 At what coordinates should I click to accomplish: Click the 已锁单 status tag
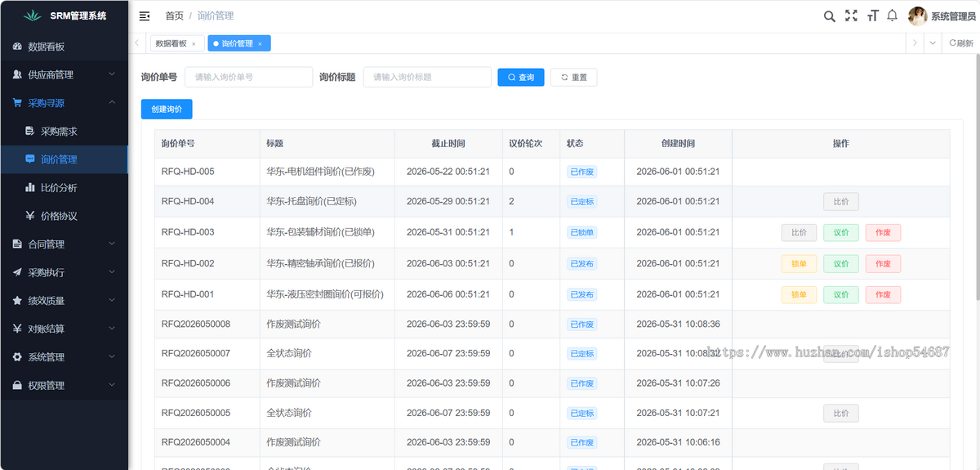tap(582, 232)
